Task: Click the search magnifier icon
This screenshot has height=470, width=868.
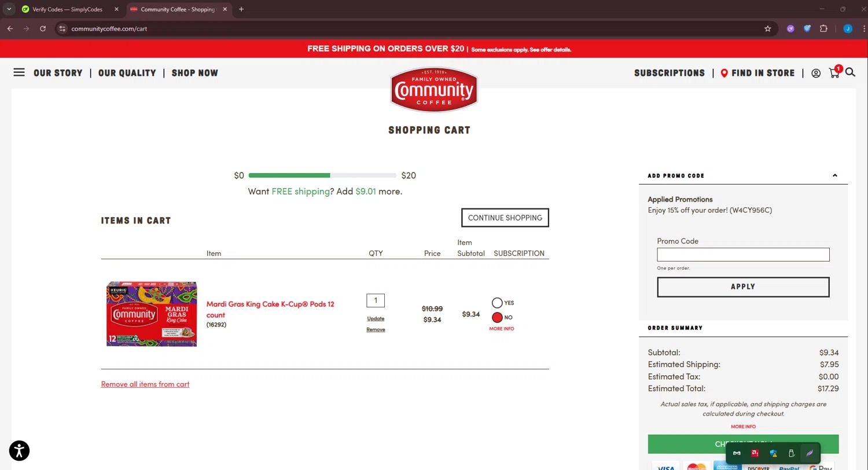Action: click(x=850, y=72)
